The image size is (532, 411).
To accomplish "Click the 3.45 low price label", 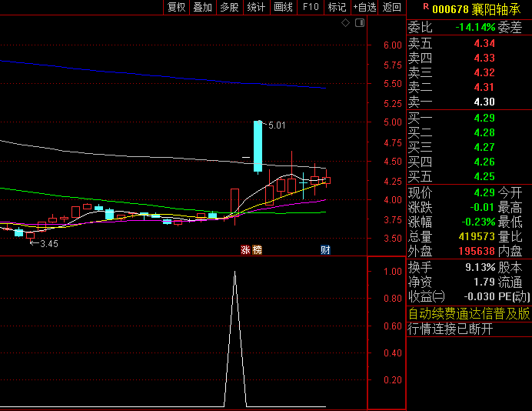I will pyautogui.click(x=49, y=243).
